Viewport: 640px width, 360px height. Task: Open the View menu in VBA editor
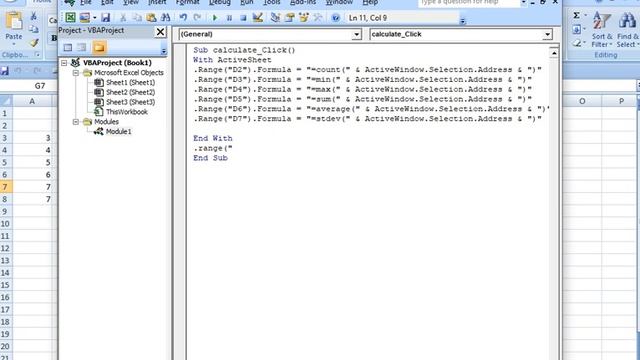pyautogui.click(x=131, y=2)
